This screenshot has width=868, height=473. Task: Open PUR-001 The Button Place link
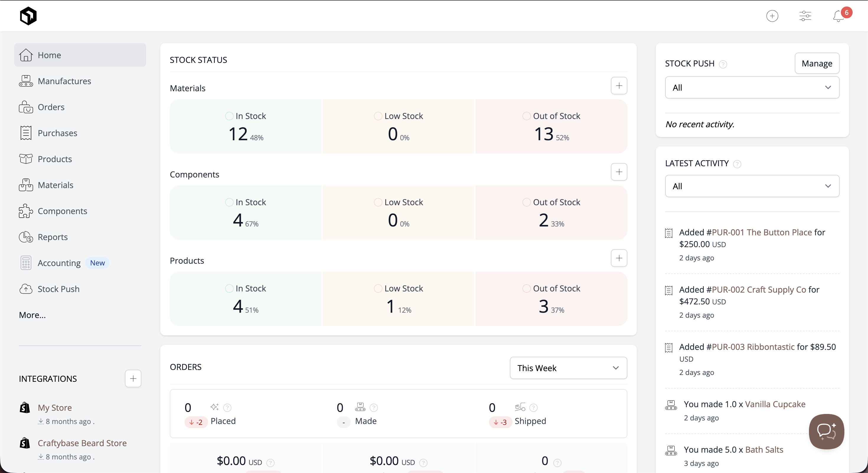click(759, 232)
